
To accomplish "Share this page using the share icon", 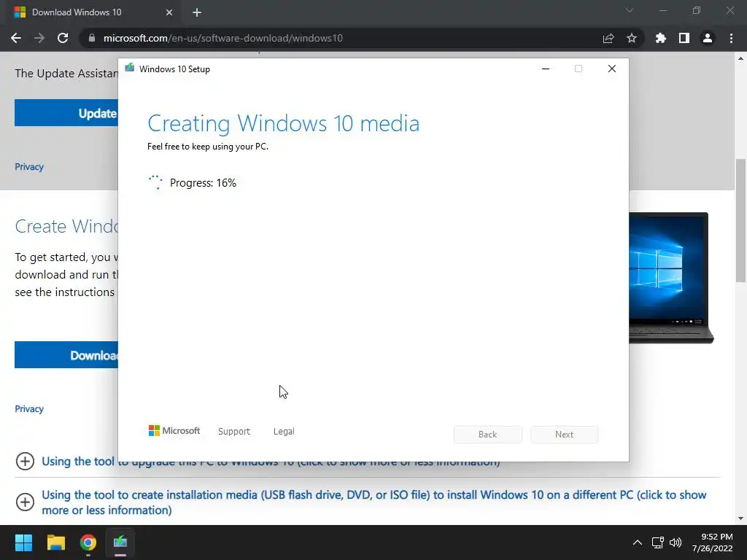I will point(608,38).
